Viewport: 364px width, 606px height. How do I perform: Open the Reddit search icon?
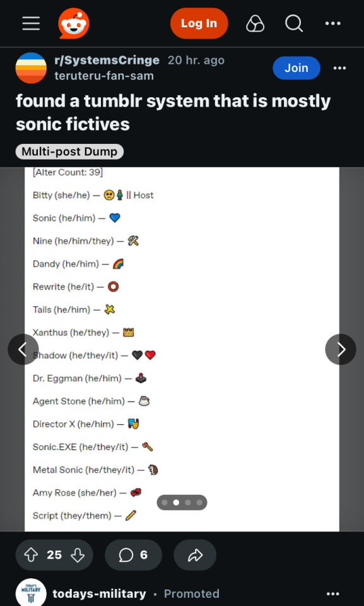tap(294, 23)
